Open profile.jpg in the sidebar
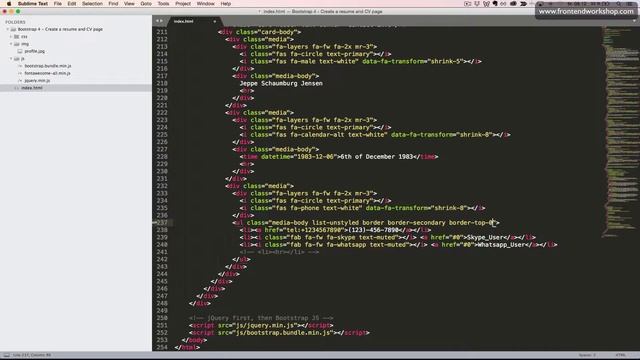Screen dimensions: 640x360 pos(35,51)
